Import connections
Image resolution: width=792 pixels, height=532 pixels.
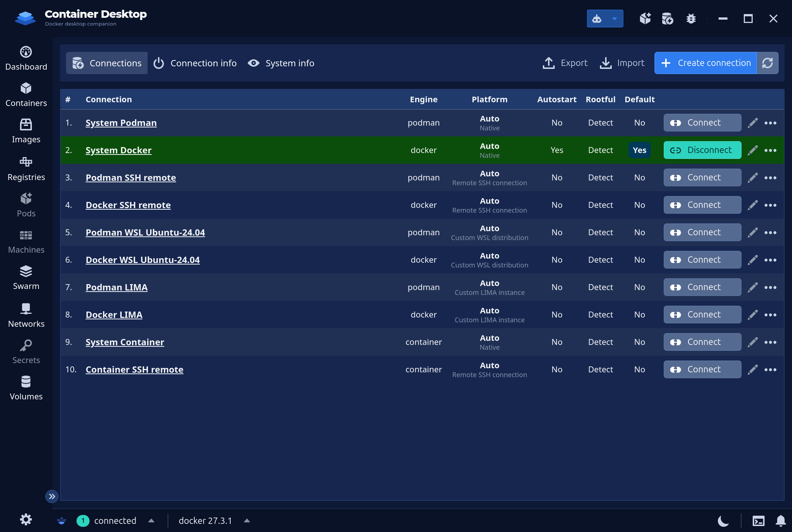[622, 63]
